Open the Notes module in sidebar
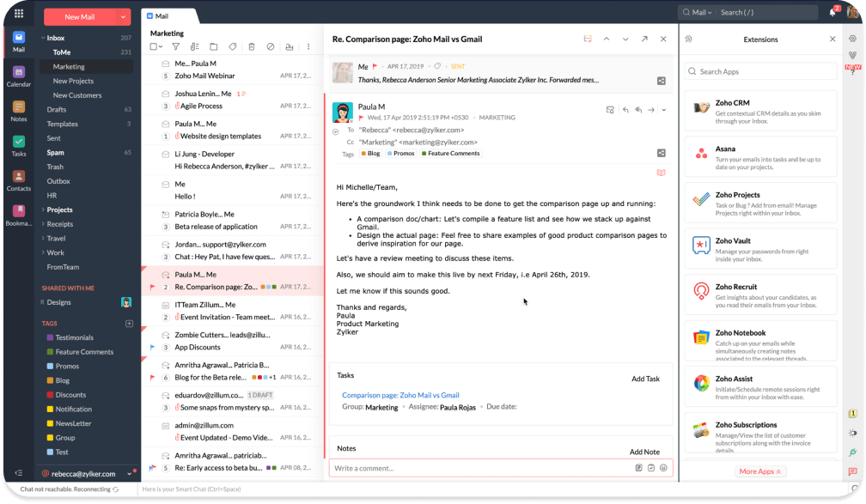Screen dimensions: 866x504 (x=19, y=112)
